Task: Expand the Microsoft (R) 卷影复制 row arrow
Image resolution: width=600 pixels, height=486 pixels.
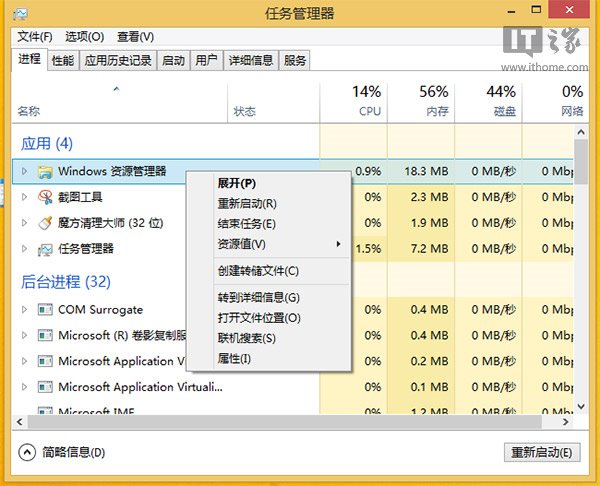Action: click(x=24, y=336)
